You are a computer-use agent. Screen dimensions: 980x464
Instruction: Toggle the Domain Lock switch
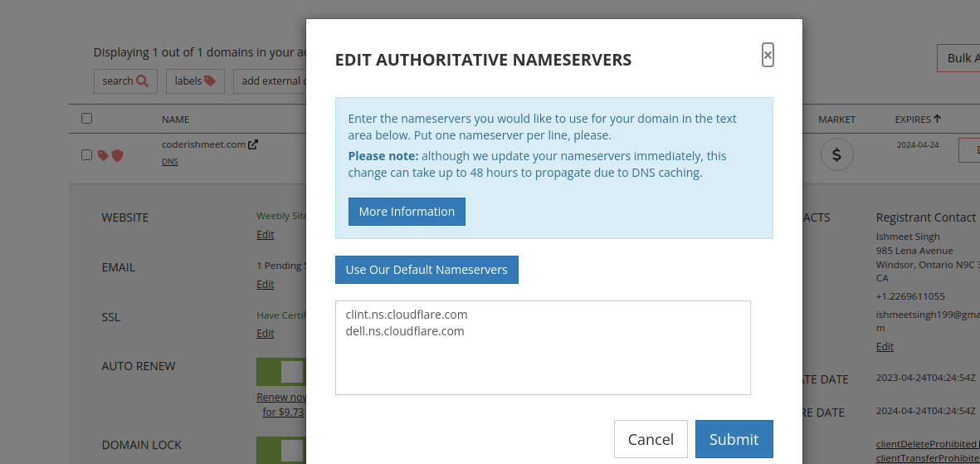(x=281, y=450)
